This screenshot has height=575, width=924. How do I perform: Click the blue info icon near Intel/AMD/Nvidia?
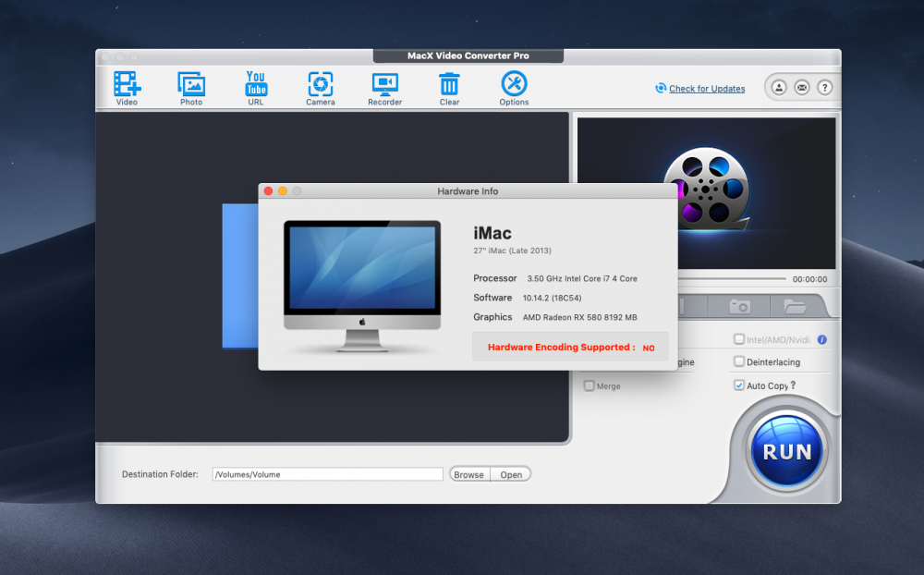click(x=822, y=339)
